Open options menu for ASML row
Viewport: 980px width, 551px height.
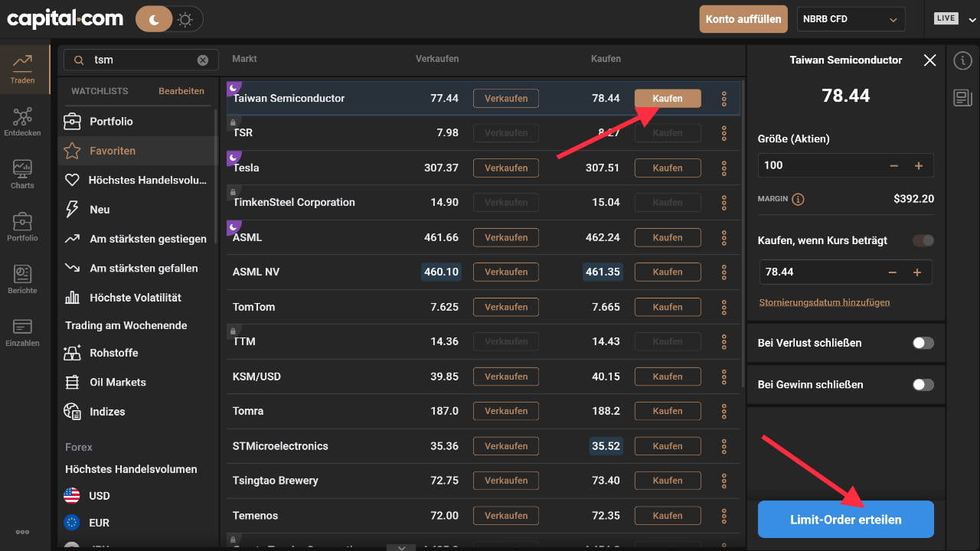724,237
